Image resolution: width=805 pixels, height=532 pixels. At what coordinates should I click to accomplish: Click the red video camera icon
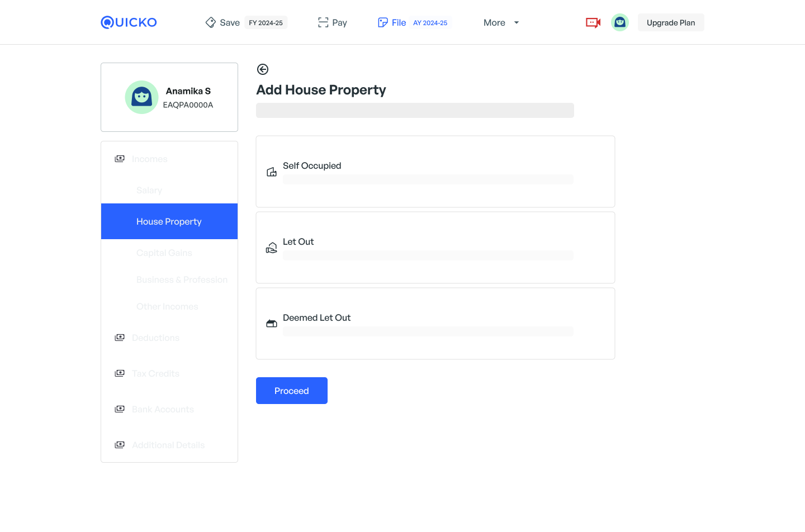(593, 22)
